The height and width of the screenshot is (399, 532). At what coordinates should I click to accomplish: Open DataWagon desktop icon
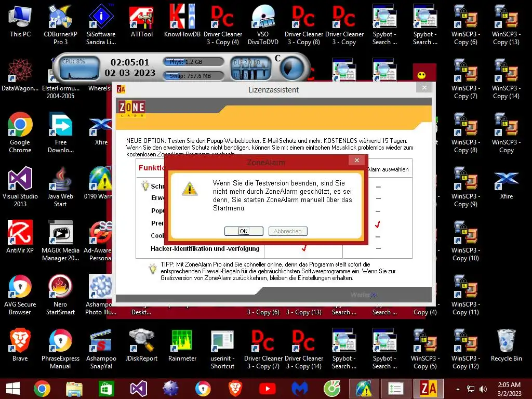click(x=20, y=75)
